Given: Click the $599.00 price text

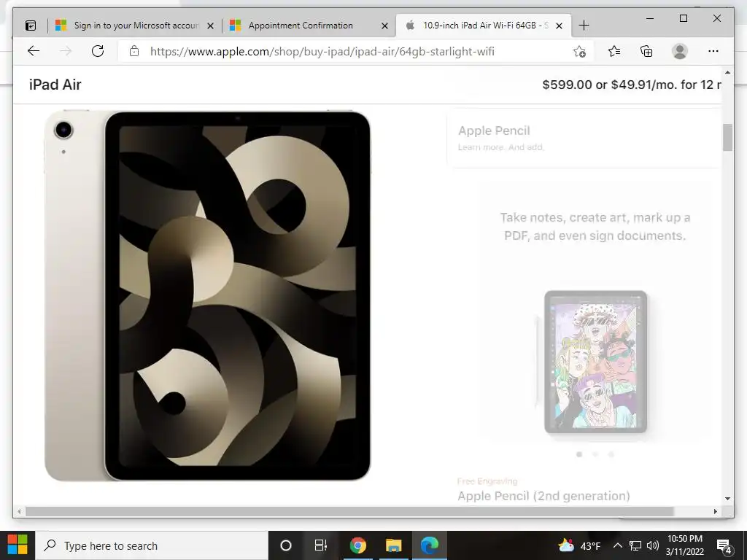Looking at the screenshot, I should click(567, 85).
